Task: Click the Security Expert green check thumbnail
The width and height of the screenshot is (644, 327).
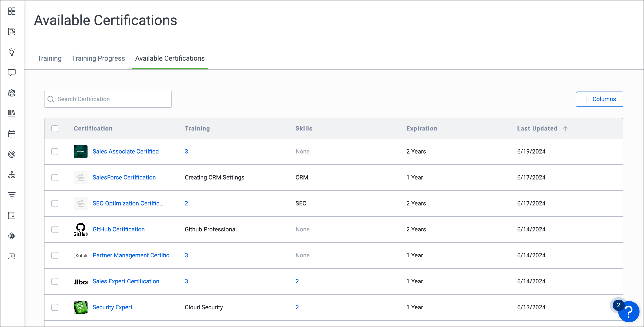Action: [x=80, y=307]
